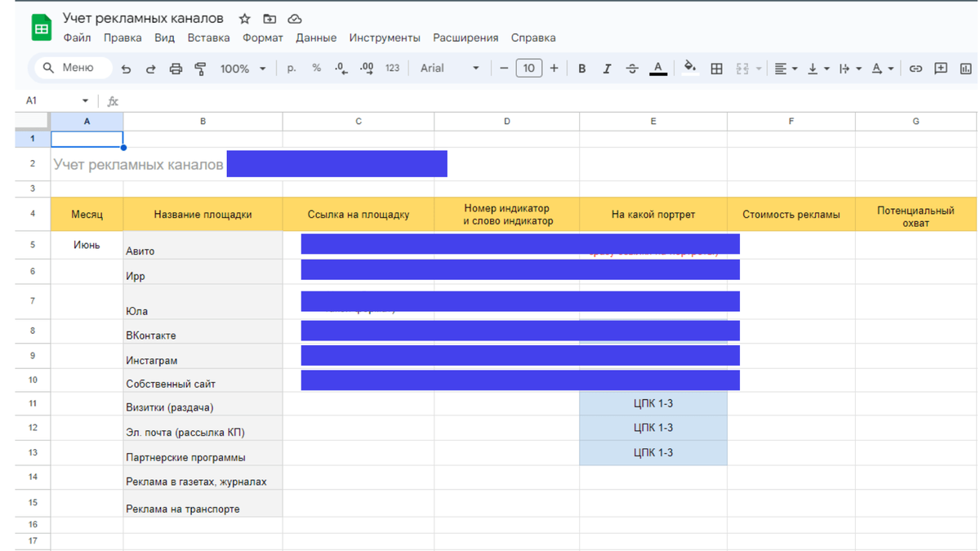This screenshot has height=551, width=980.
Task: Increase font size with plus
Action: click(554, 69)
